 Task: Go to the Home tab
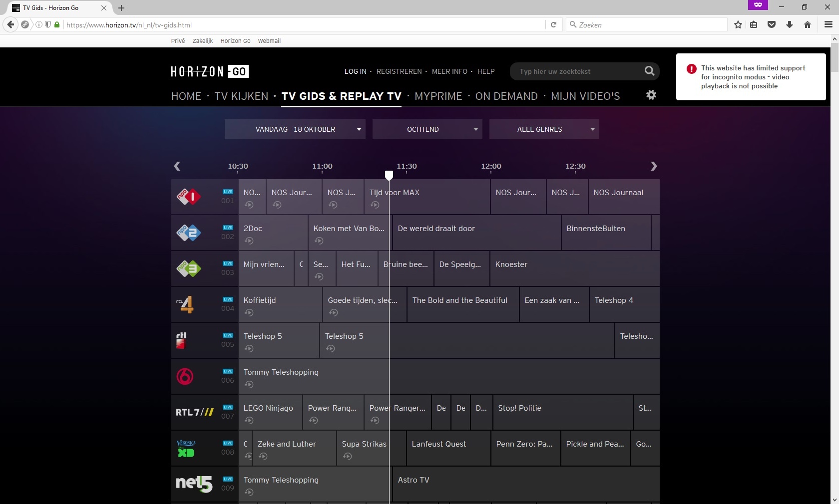[x=186, y=96]
